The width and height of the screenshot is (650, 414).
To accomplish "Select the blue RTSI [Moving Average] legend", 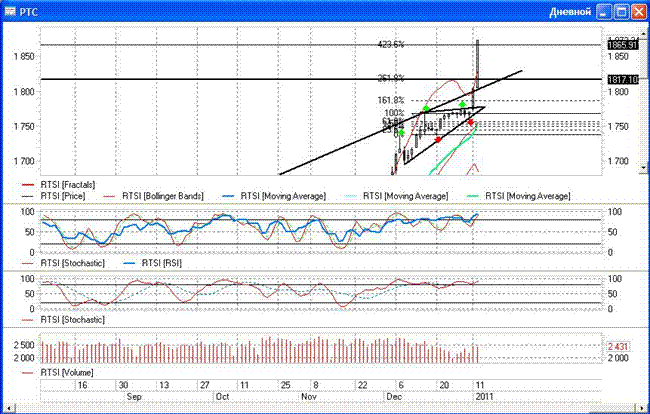I will 274,196.
